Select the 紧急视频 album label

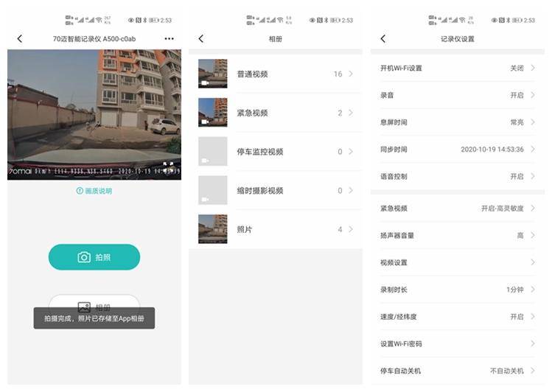(252, 113)
